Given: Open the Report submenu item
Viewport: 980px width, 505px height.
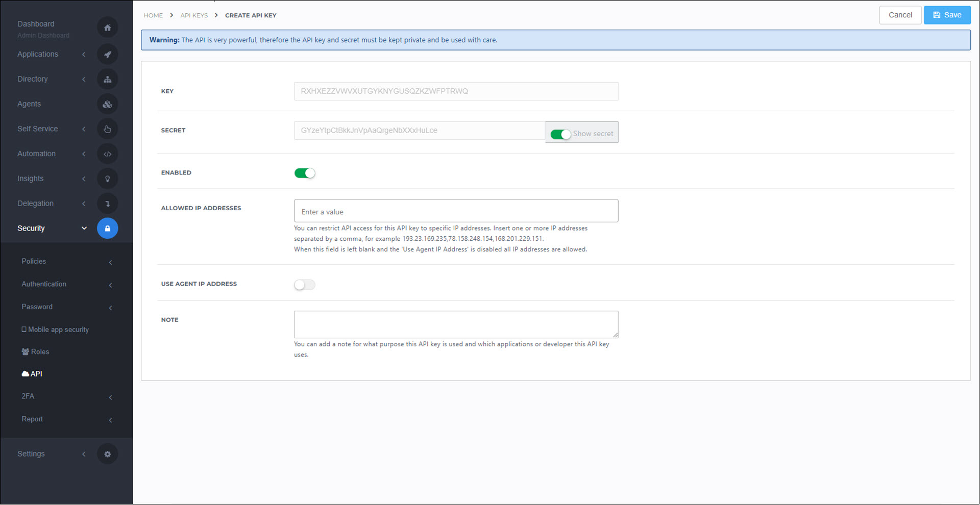Looking at the screenshot, I should 32,419.
